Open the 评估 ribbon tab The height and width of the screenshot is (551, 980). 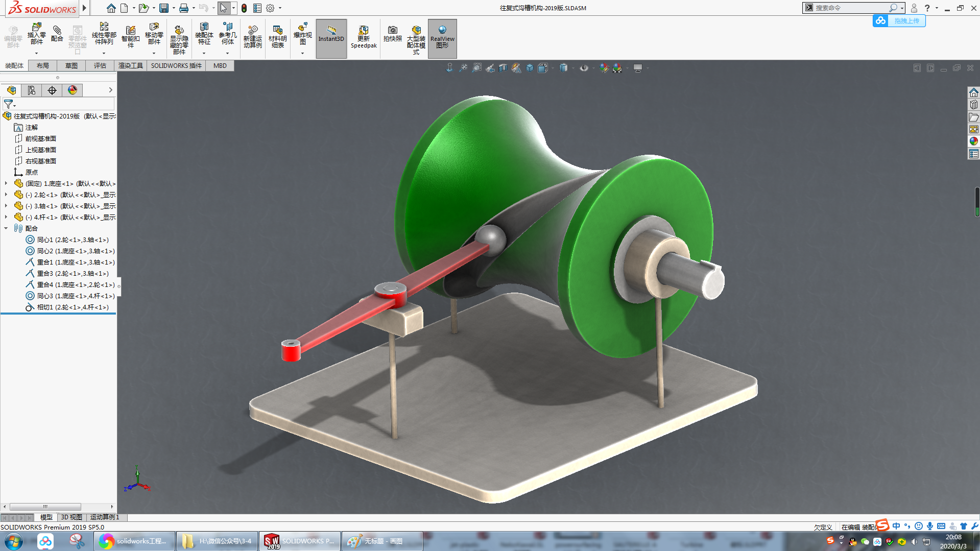coord(100,66)
